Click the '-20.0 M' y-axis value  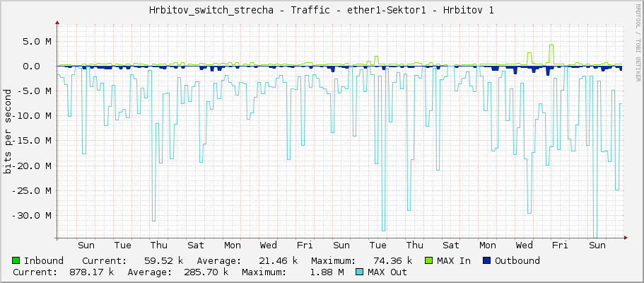(31, 166)
